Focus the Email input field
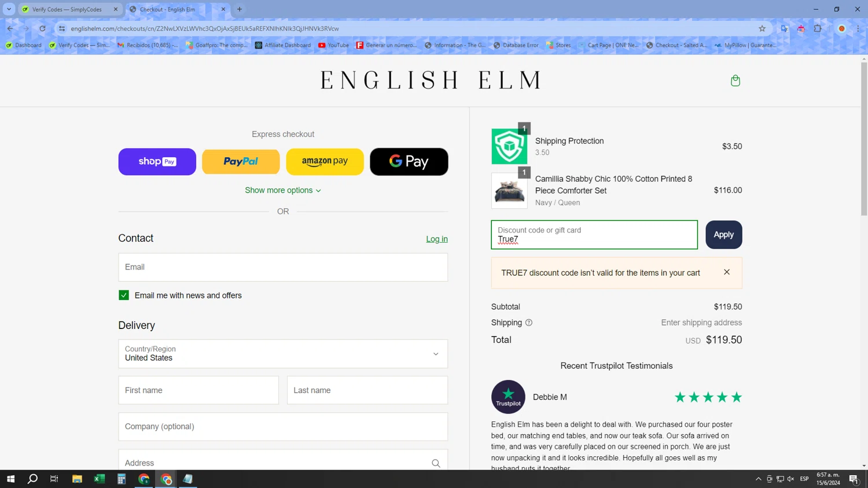 click(283, 267)
